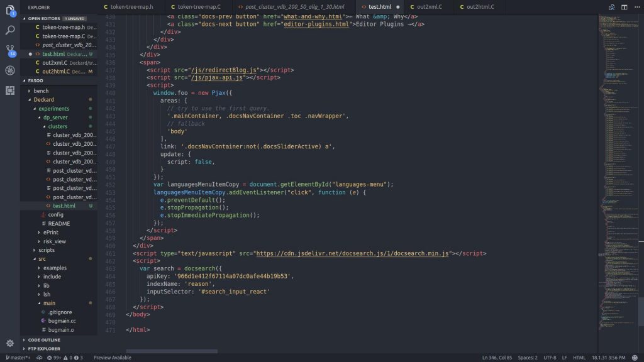Click the README file icon in tree
Screen dimensions: 644x362
(x=43, y=223)
